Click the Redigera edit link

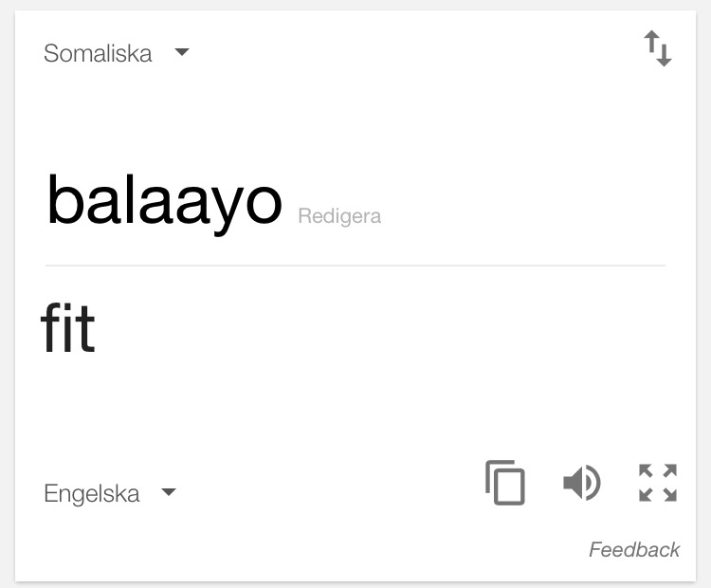[339, 216]
